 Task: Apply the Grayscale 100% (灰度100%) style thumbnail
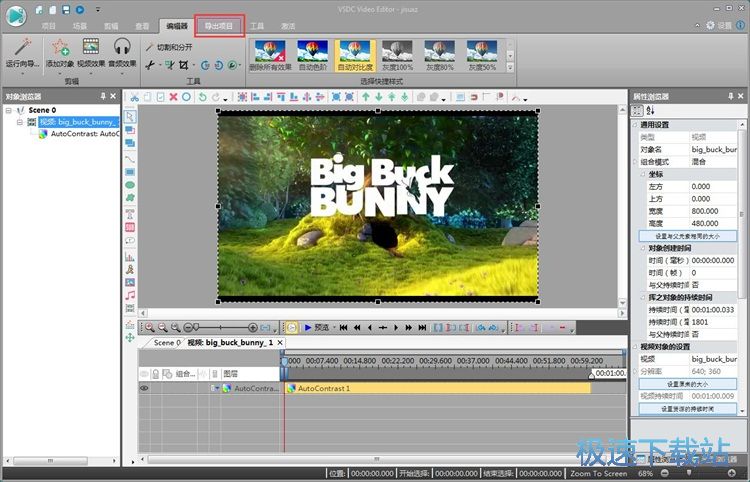[397, 55]
